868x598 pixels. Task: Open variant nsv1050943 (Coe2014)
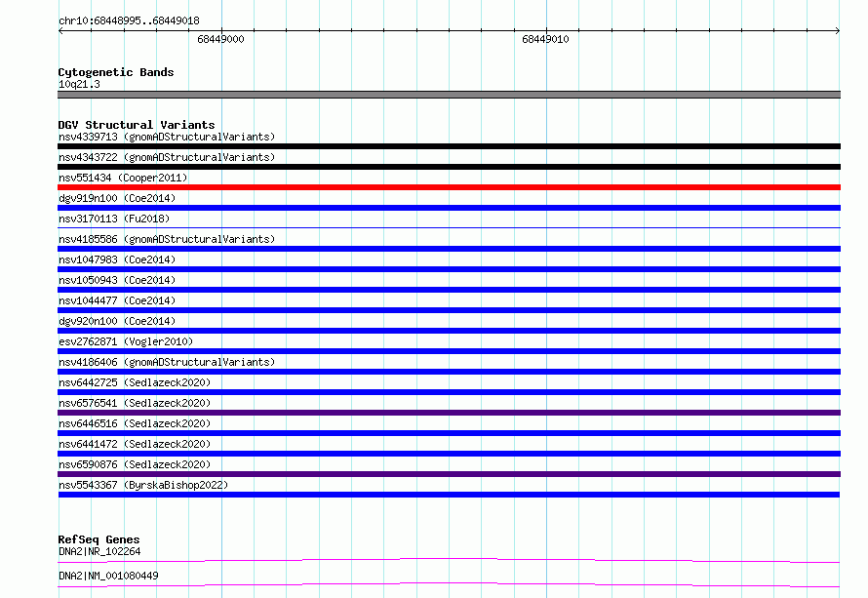coord(117,280)
